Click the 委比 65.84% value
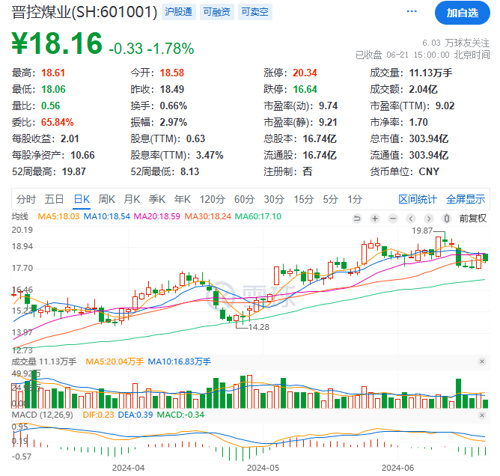Screen dimensions: 500x476 (57, 122)
